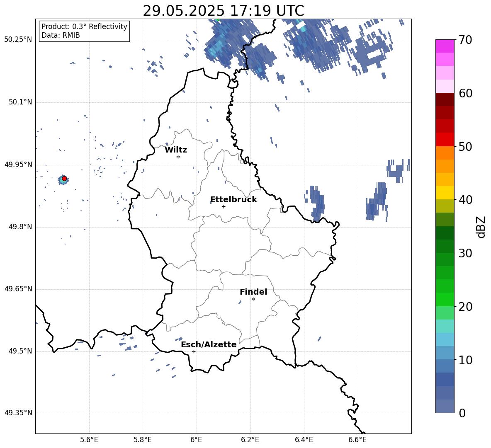Click the dark maroon swatch just below 60

(445, 99)
